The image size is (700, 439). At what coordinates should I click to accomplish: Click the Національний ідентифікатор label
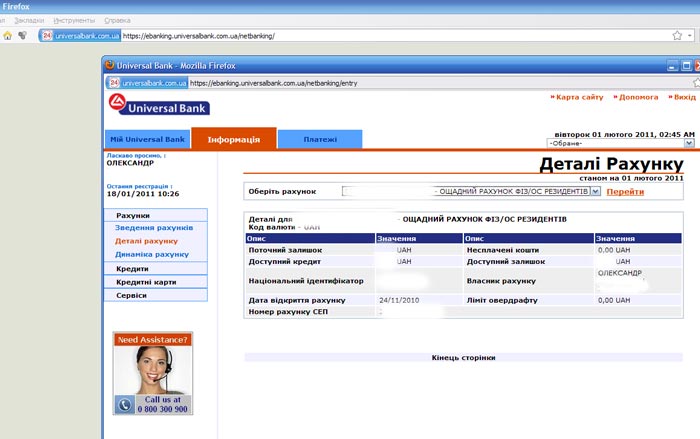(x=306, y=281)
